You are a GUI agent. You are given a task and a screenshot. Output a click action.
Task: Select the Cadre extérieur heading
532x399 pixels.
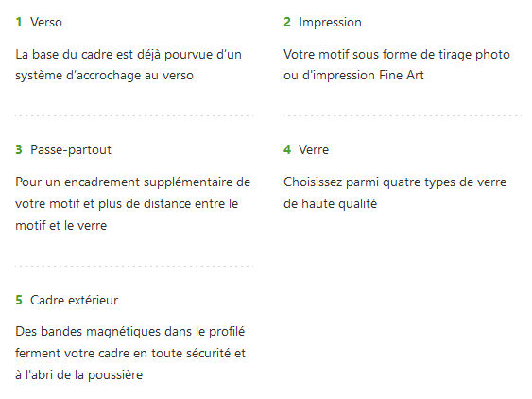coord(74,300)
